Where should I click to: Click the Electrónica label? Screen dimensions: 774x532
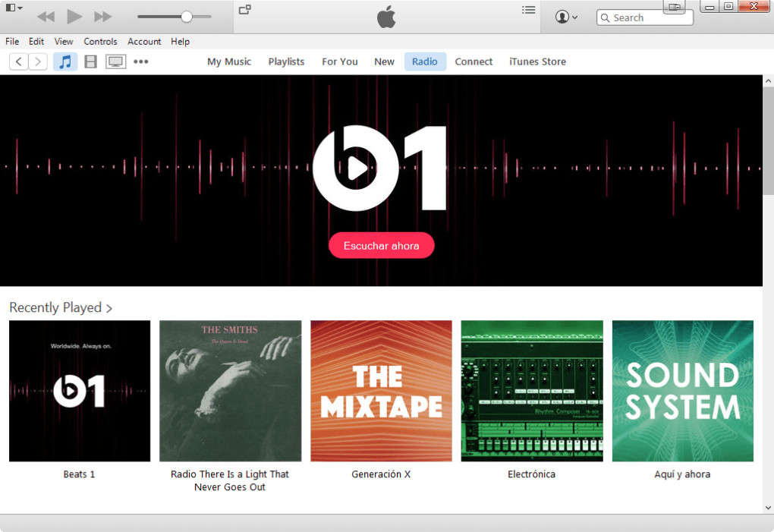[532, 474]
